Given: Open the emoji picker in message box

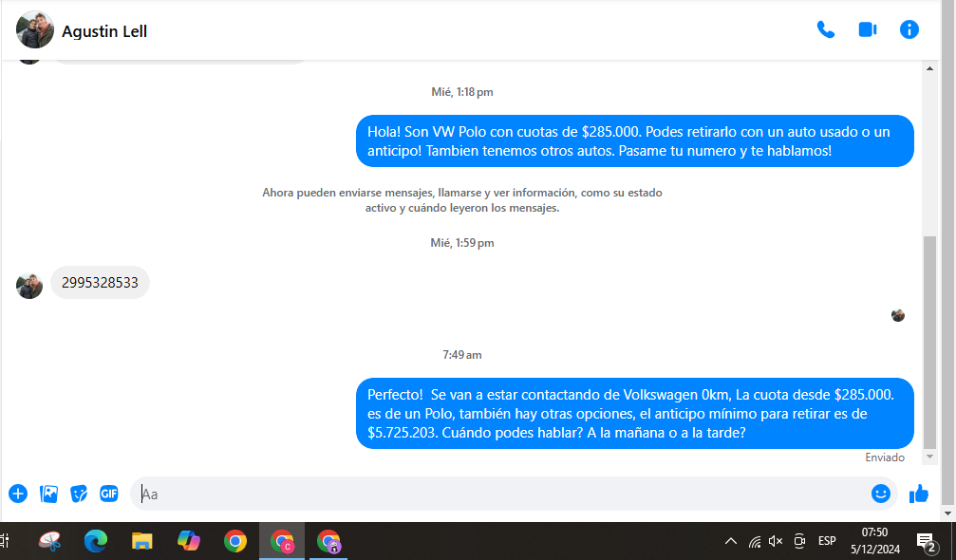Looking at the screenshot, I should click(880, 494).
